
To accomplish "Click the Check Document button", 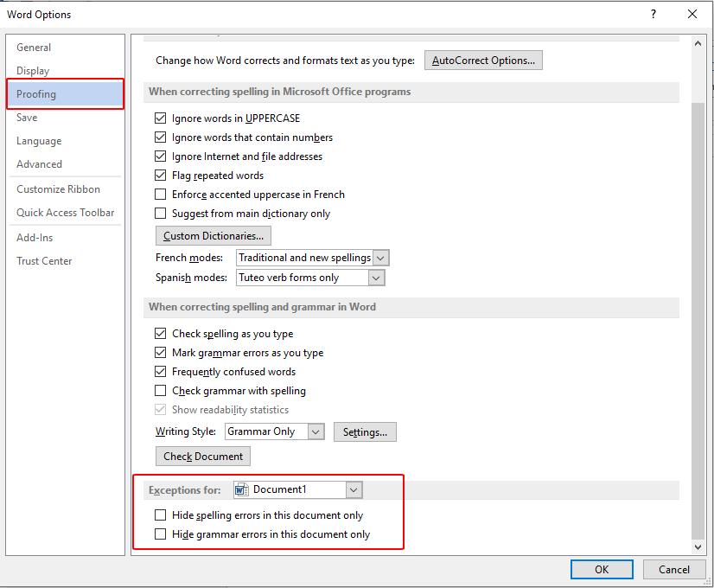I will [203, 457].
